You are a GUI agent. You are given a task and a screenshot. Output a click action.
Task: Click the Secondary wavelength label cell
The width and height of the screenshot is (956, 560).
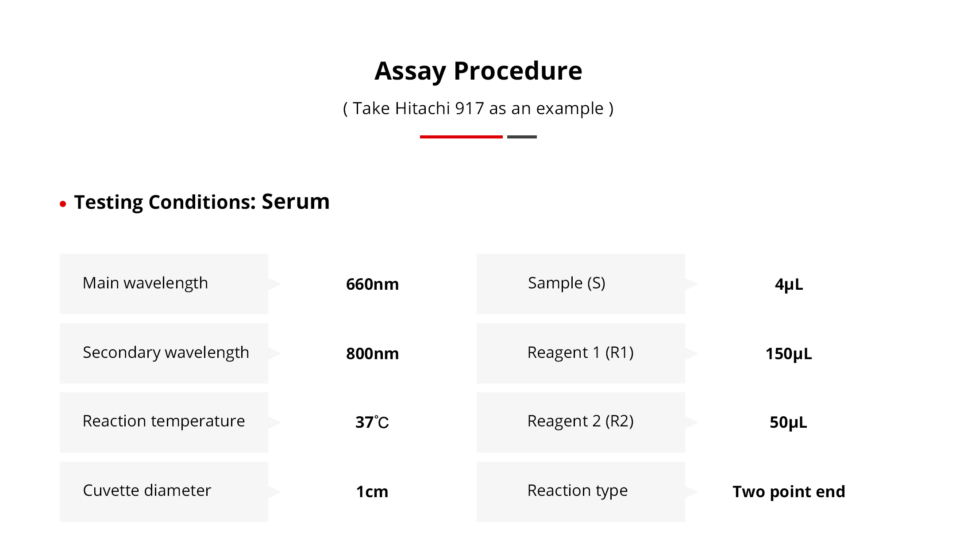coord(164,353)
